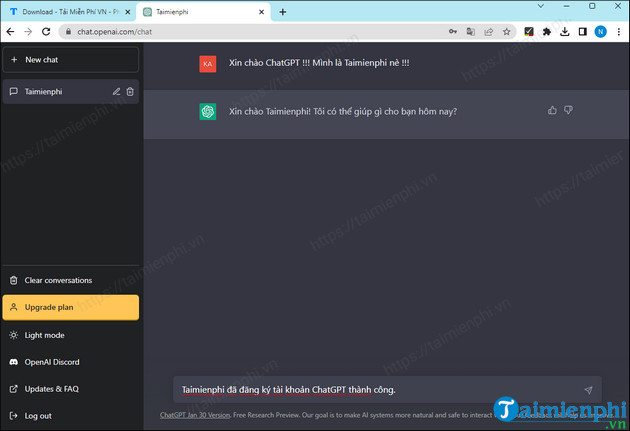Open a new browser tab
The width and height of the screenshot is (630, 431).
click(x=282, y=12)
